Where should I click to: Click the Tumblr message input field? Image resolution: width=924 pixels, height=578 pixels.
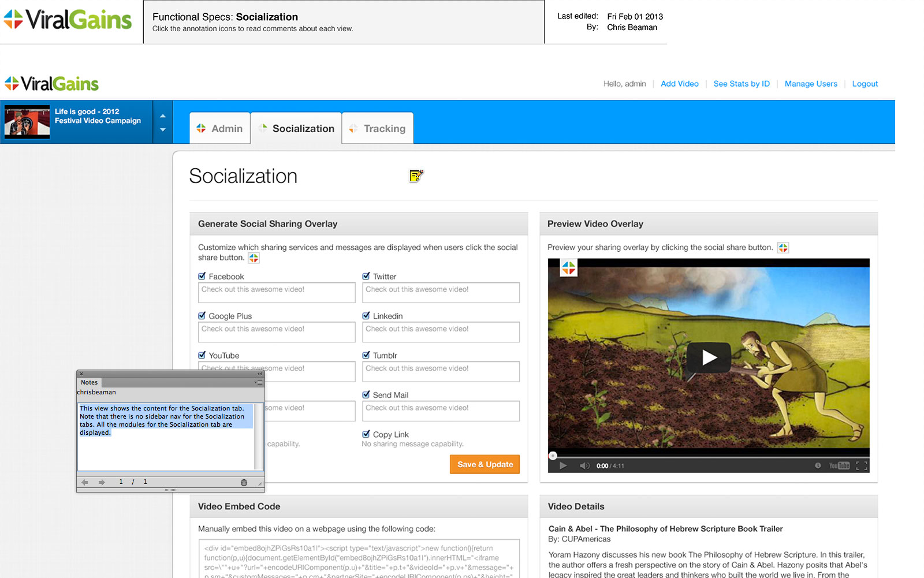pyautogui.click(x=441, y=371)
